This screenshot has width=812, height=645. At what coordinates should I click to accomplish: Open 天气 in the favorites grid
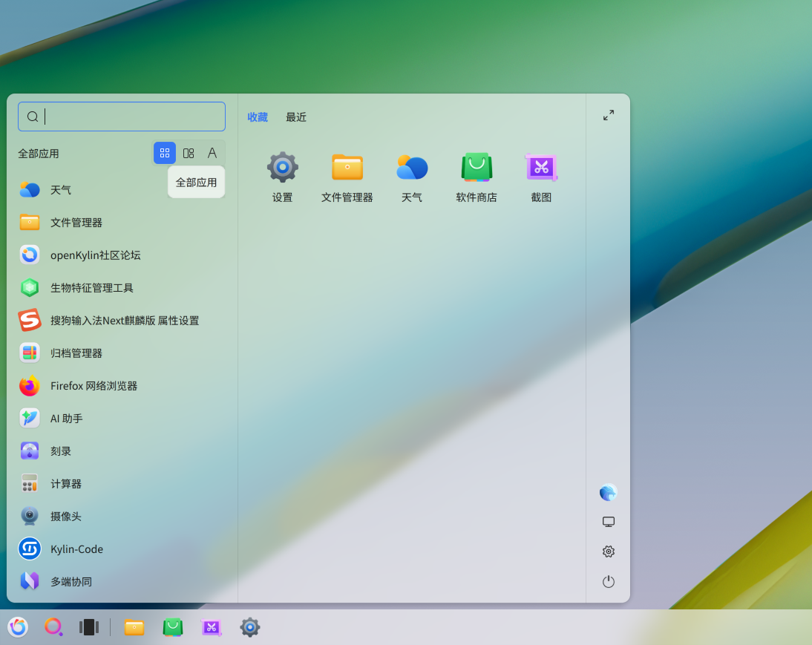(x=412, y=177)
